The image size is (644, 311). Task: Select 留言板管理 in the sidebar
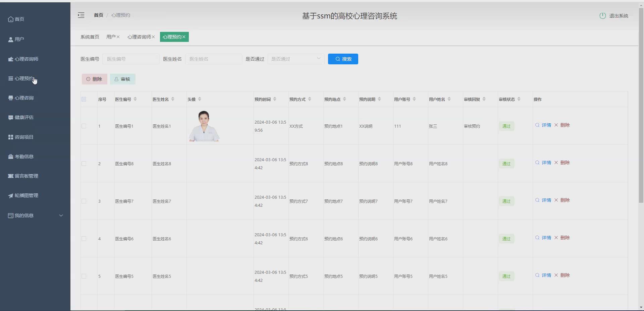[x=26, y=176]
